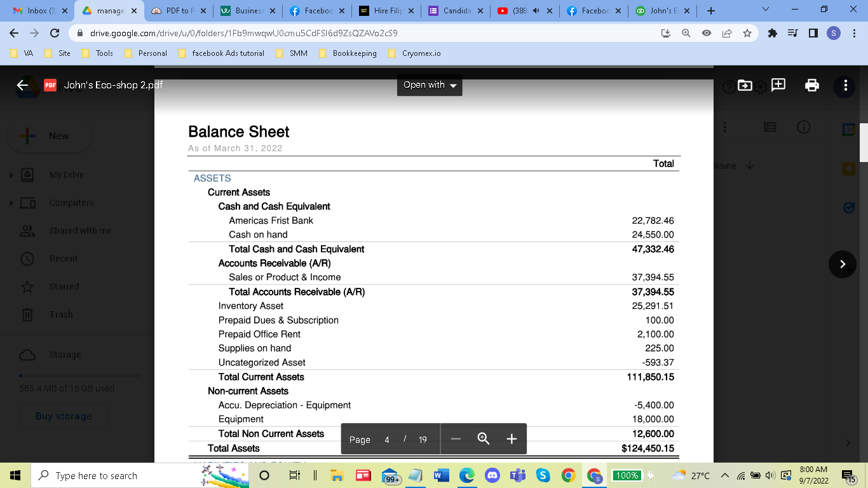Click the page number field showing 4

(x=387, y=440)
